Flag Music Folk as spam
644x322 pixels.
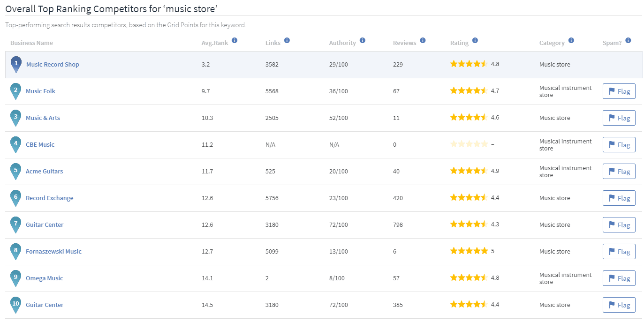point(619,91)
